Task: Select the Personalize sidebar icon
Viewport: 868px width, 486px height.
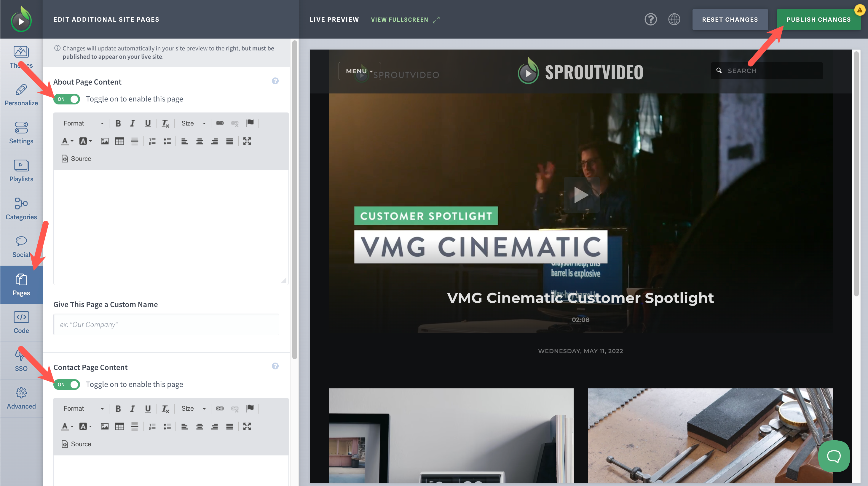Action: pyautogui.click(x=21, y=94)
